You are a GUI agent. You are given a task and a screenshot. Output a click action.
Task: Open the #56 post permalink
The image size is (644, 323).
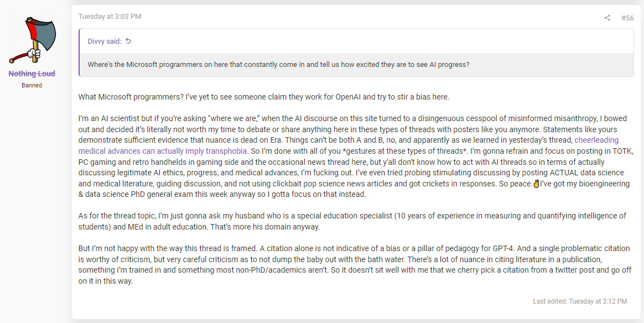pyautogui.click(x=627, y=18)
